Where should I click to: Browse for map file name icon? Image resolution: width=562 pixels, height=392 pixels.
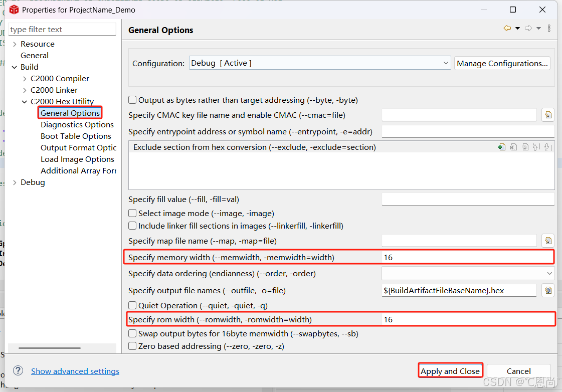click(x=548, y=241)
